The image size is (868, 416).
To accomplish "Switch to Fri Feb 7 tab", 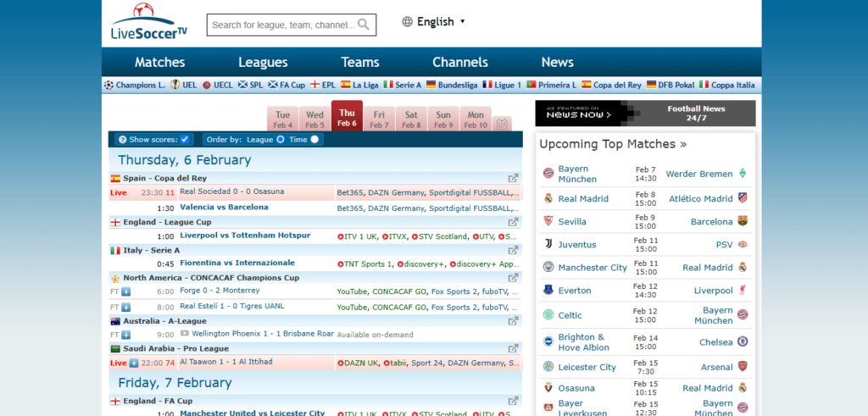I will point(379,119).
